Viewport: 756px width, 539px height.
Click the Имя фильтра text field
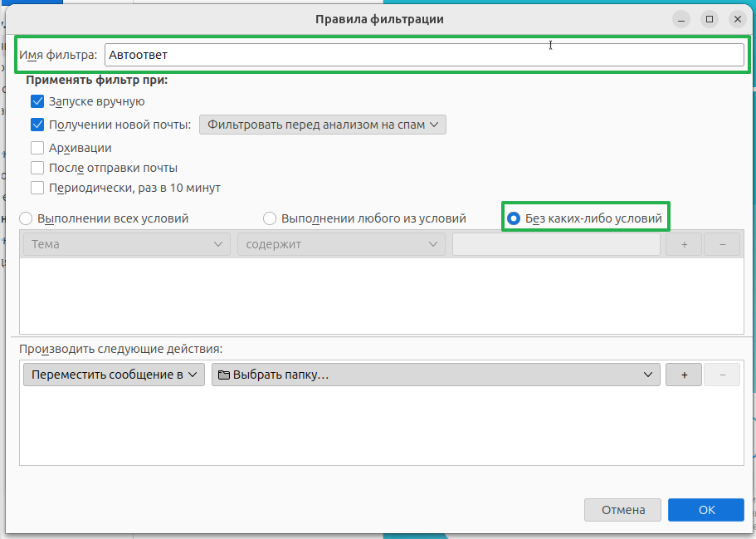tap(423, 55)
